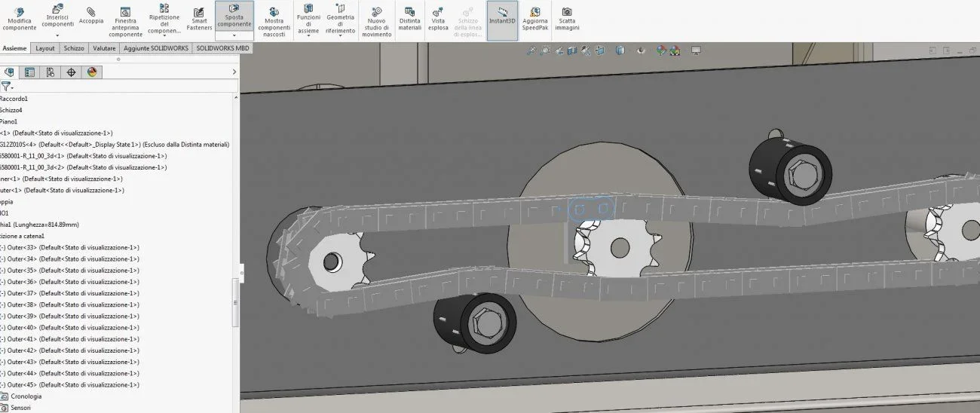Toggle the Instant3D mode
980x413 pixels.
(501, 19)
